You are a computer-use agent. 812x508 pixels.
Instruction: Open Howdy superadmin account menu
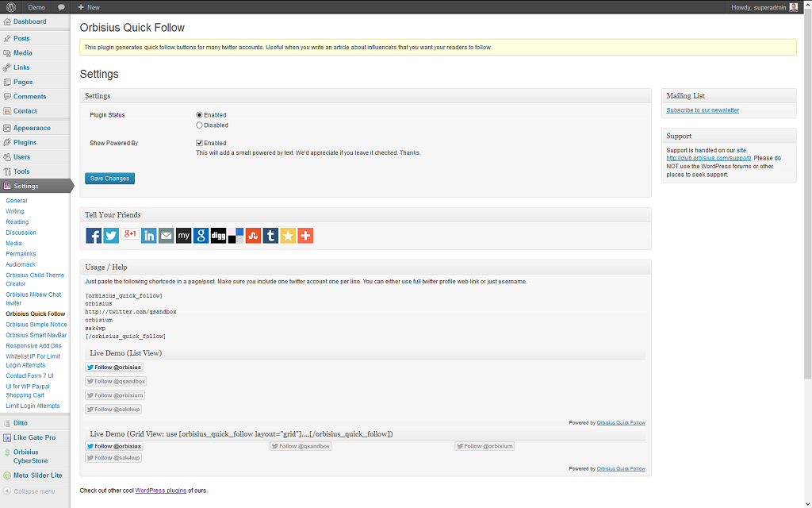click(764, 7)
